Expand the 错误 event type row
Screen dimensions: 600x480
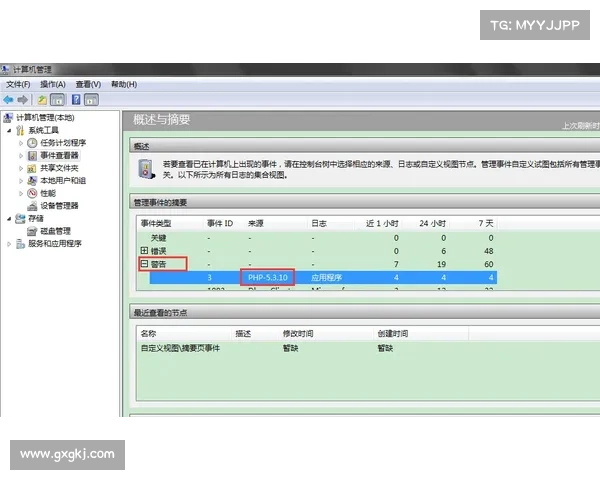click(x=144, y=251)
